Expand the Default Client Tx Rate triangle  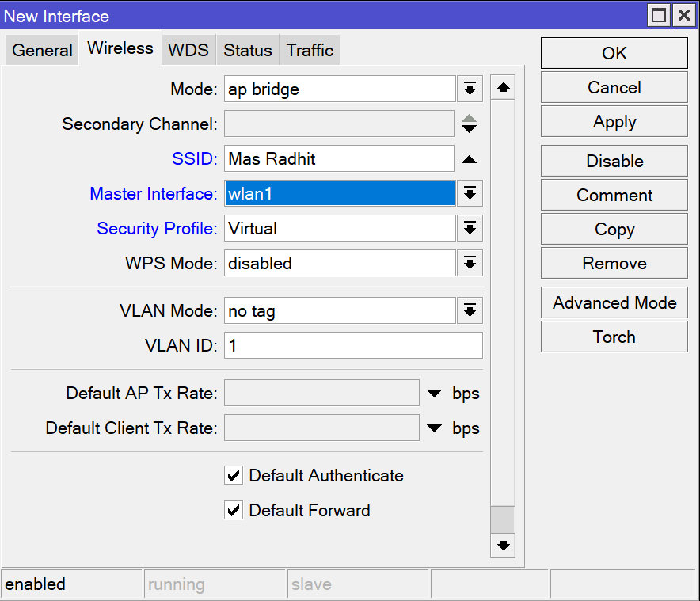434,428
